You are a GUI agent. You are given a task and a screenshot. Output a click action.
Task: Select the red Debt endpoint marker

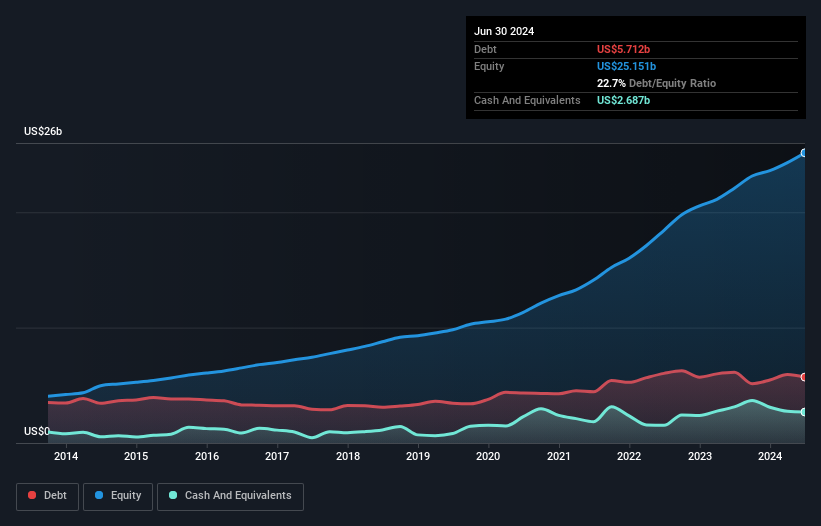804,377
